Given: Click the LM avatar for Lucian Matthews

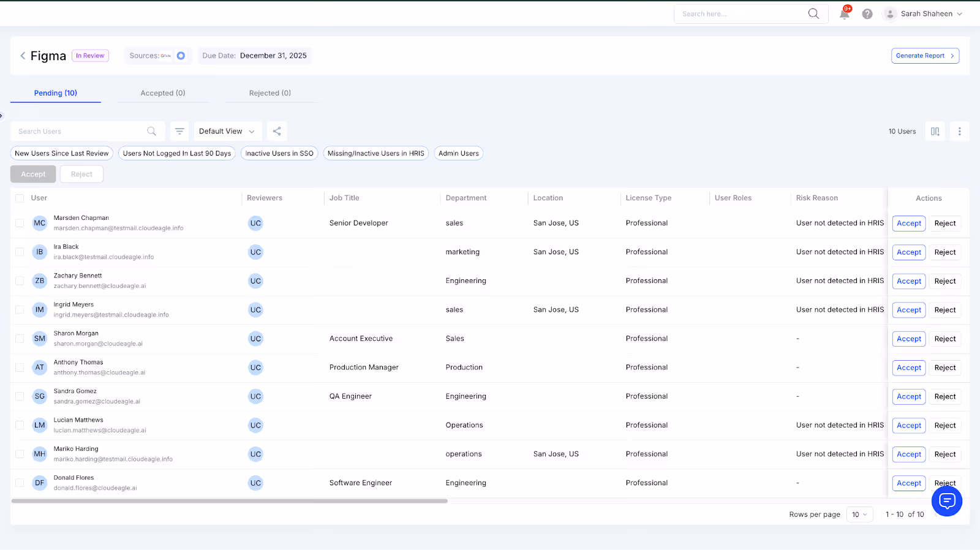Looking at the screenshot, I should (40, 425).
